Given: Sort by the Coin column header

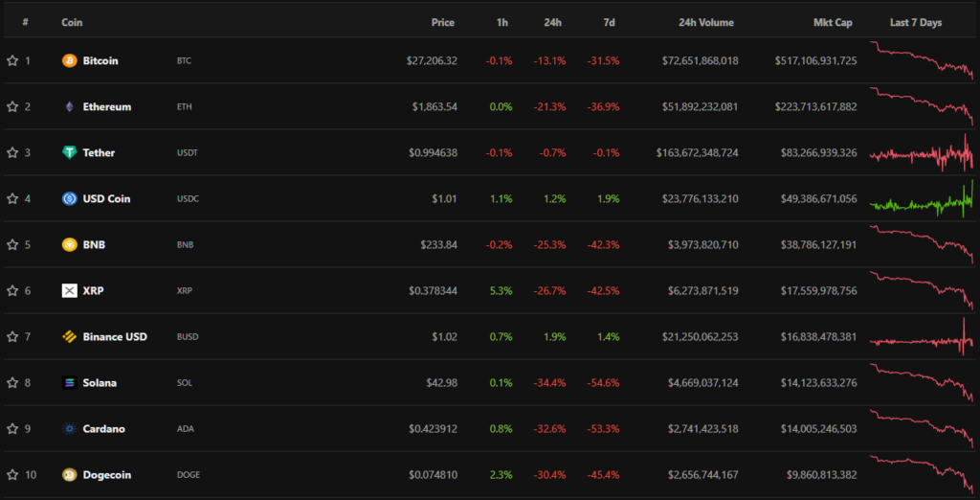Looking at the screenshot, I should [x=71, y=22].
